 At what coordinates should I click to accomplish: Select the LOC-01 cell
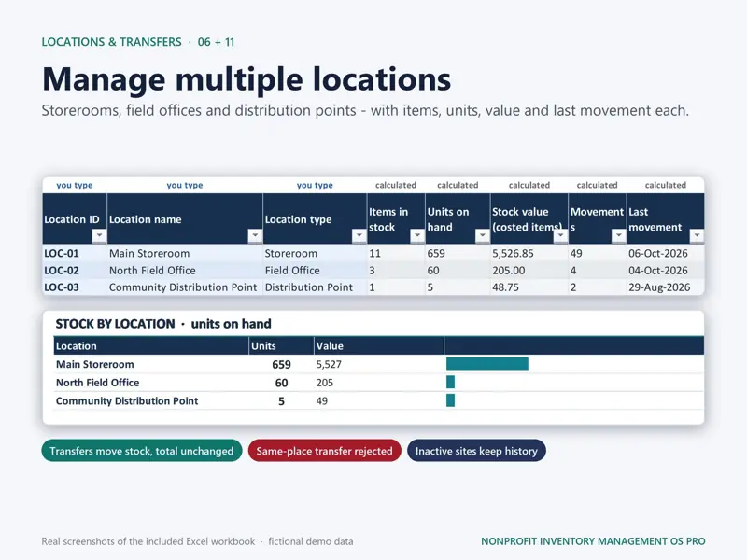coord(75,253)
